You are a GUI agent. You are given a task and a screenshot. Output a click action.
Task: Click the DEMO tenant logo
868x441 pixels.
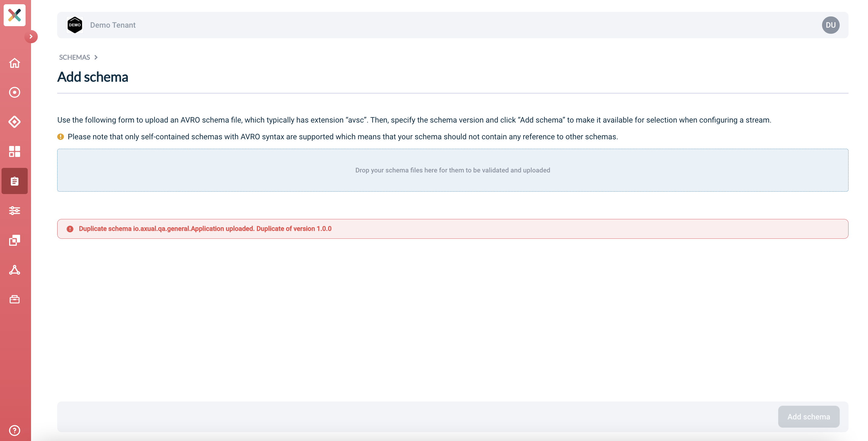pos(75,25)
